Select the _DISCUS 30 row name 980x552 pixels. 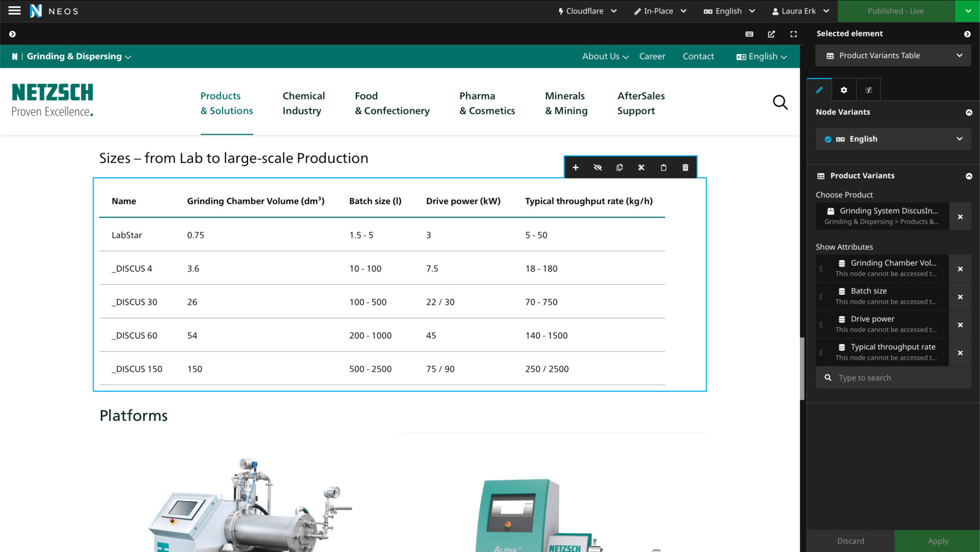134,302
